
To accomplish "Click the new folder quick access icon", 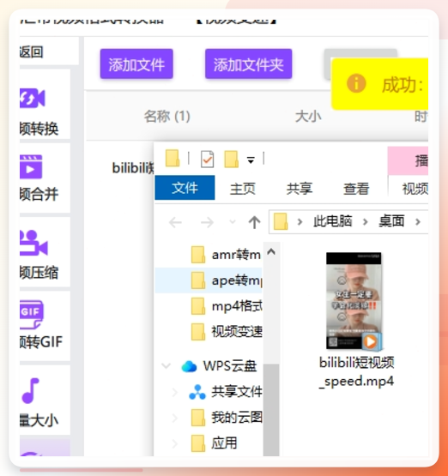I will tap(232, 159).
